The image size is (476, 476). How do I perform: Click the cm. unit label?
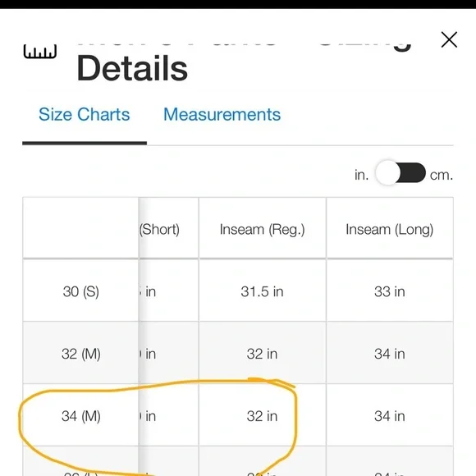[442, 175]
